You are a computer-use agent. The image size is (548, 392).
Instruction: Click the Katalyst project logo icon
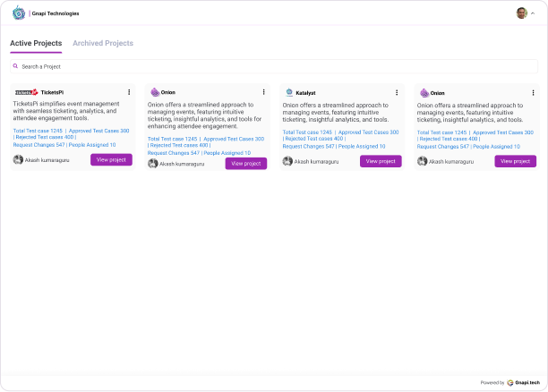(289, 92)
